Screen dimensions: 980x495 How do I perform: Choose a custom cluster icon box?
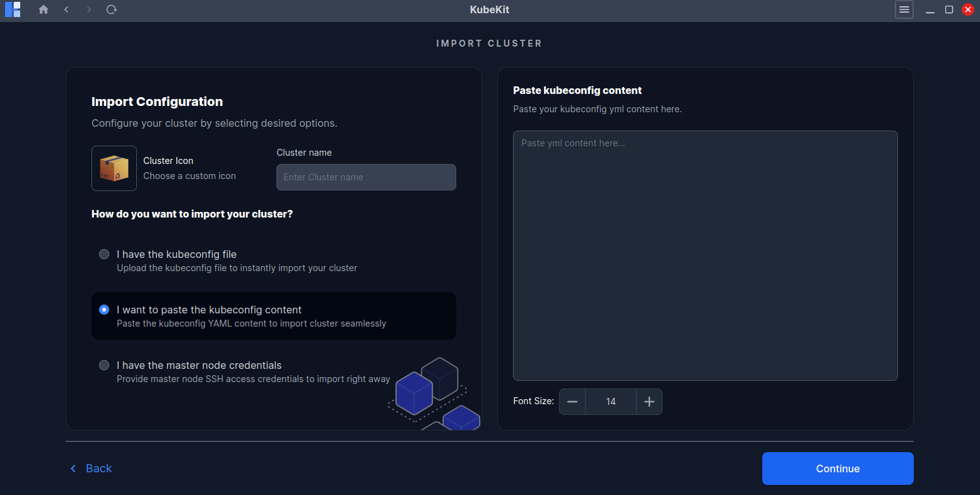click(114, 168)
